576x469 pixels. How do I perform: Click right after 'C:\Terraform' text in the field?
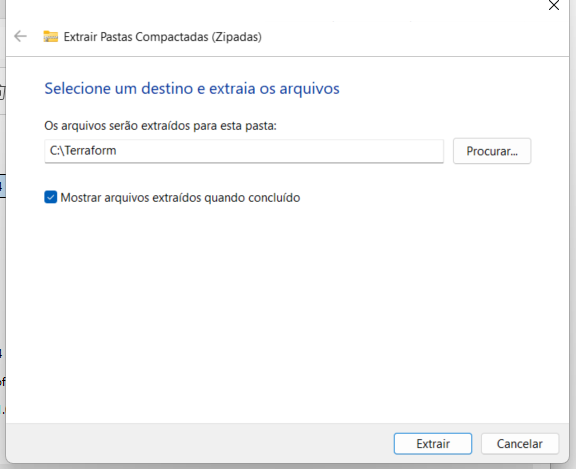117,151
